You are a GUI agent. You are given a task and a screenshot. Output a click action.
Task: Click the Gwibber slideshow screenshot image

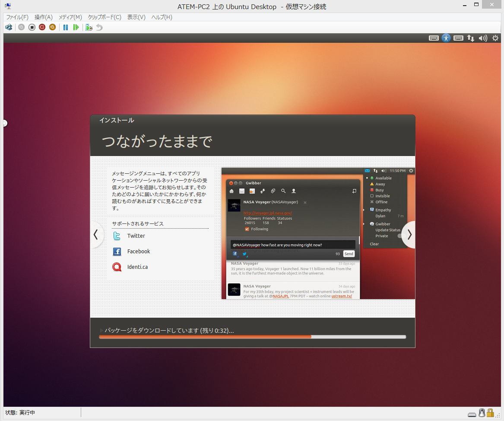tap(318, 233)
